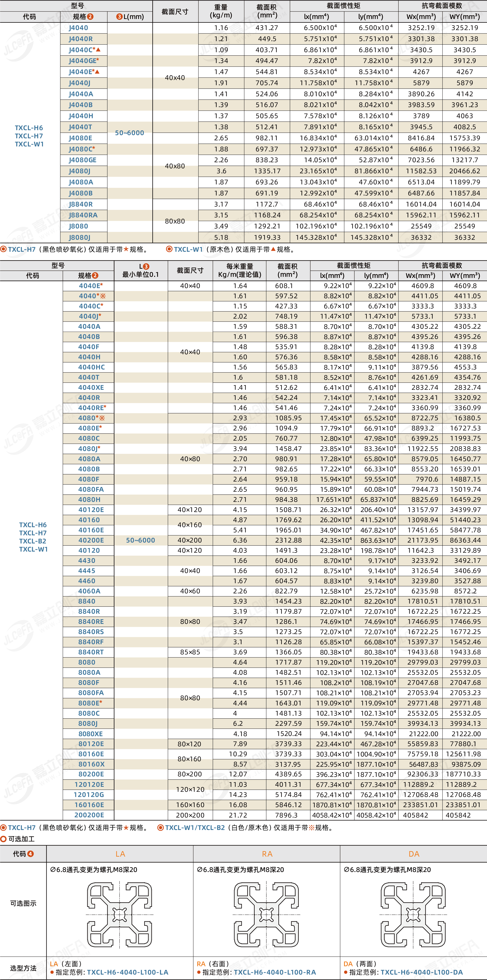The image size is (487, 980).
Task: Click spec code 80160X
Action: click(91, 764)
